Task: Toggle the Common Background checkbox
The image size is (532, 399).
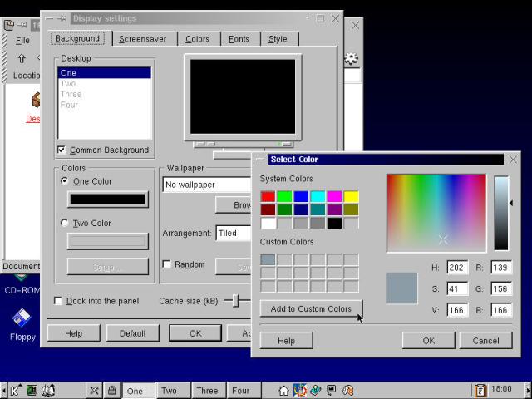Action: coord(62,150)
